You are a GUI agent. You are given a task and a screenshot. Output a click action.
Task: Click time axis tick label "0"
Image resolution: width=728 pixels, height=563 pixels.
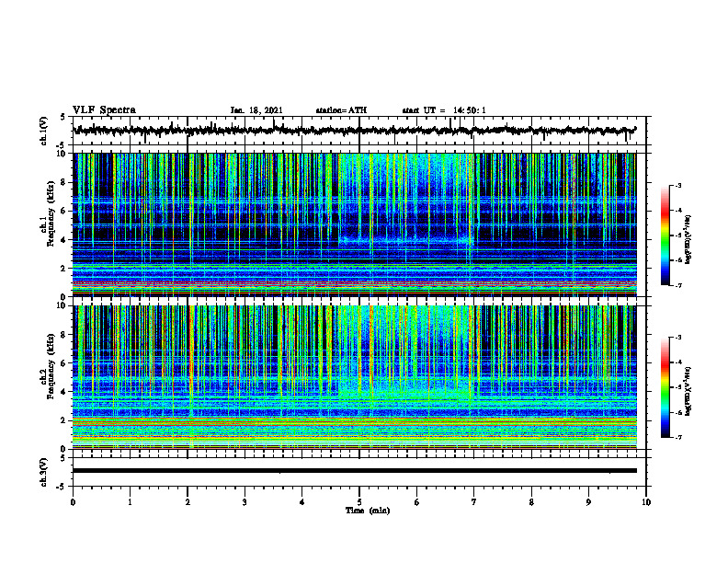(x=73, y=502)
